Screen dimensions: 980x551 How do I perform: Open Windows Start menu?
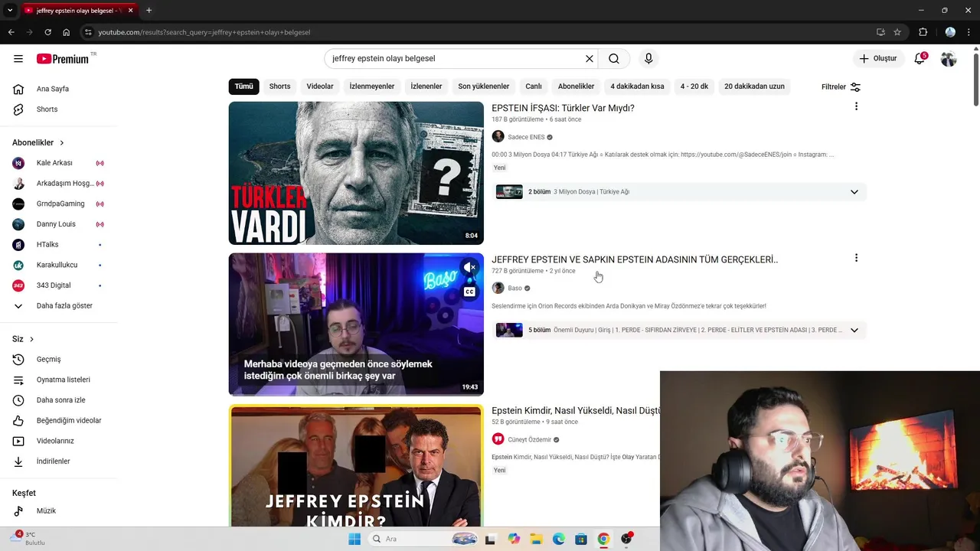(x=354, y=539)
